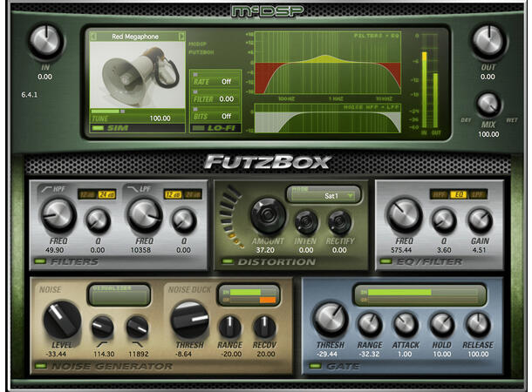
Task: Click the IN input level knob
Action: (x=45, y=41)
